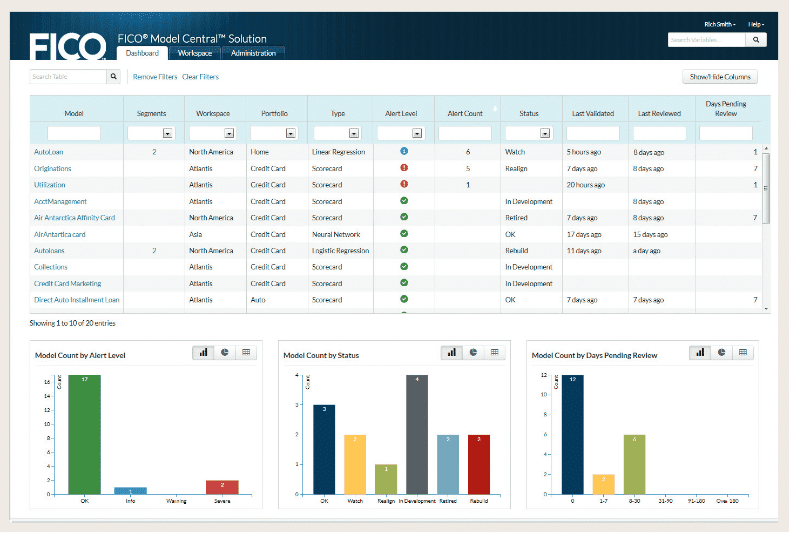Click the Days Pending Review filter box

(x=726, y=133)
